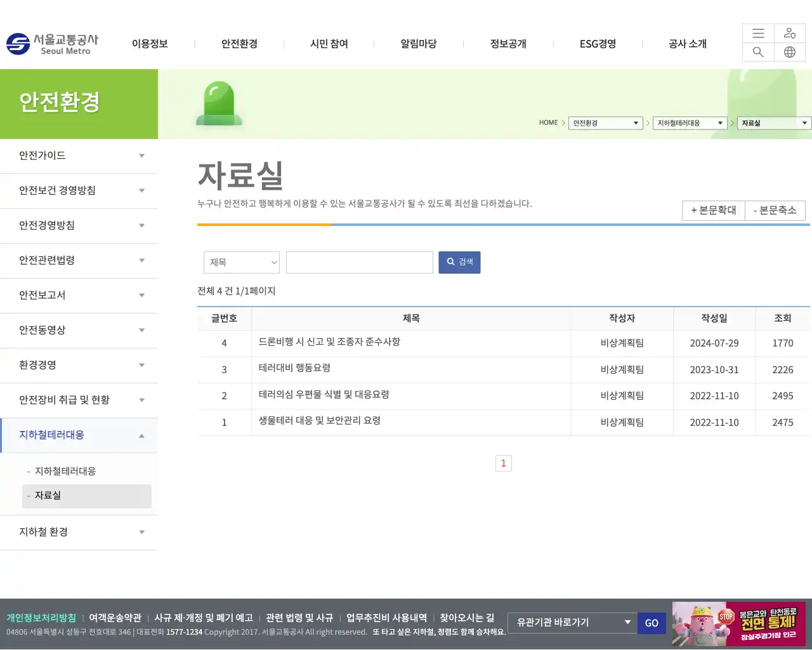Open 개인정보처리방침 footer link
The height and width of the screenshot is (650, 812).
[x=41, y=618]
